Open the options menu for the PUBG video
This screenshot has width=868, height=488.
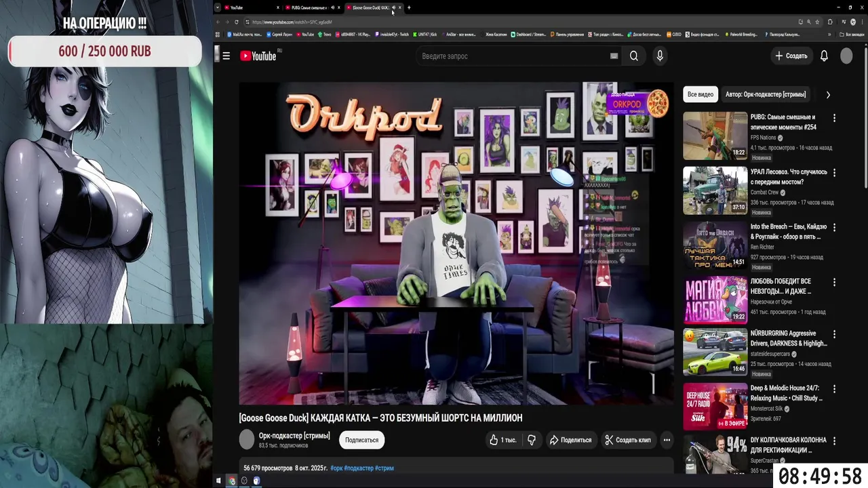[x=834, y=118]
